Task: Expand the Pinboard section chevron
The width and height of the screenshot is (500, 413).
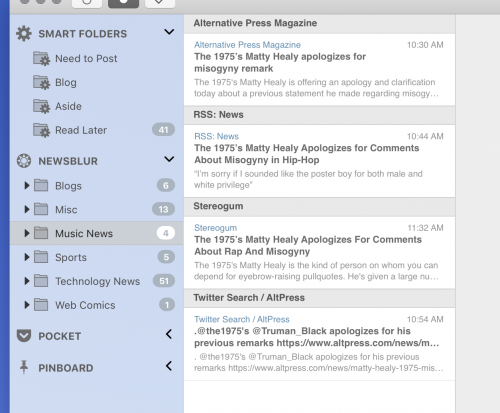Action: click(169, 366)
